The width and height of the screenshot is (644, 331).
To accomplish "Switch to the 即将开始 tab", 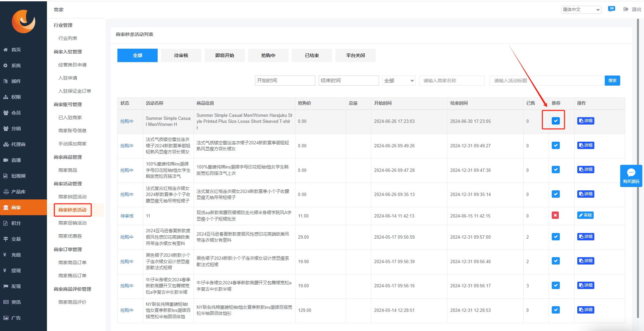I will coord(225,55).
